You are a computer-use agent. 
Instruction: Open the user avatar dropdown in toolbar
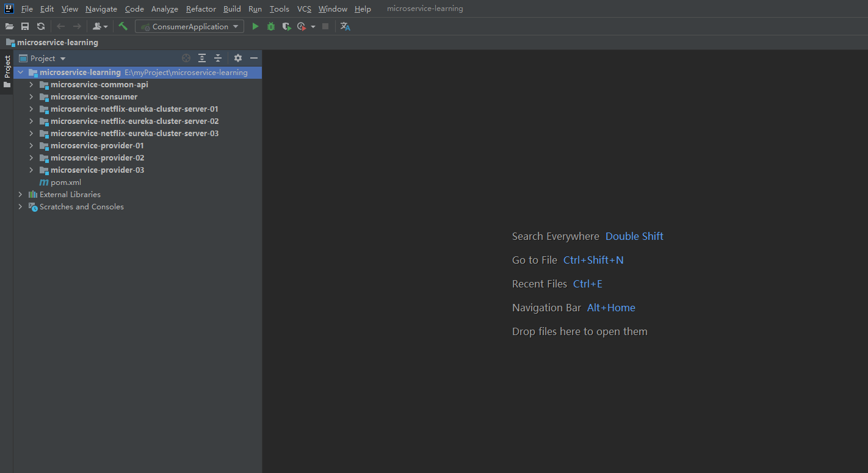(100, 26)
